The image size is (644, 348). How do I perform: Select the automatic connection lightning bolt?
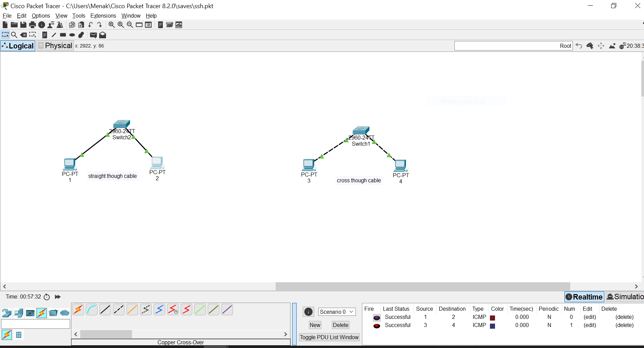click(x=78, y=309)
